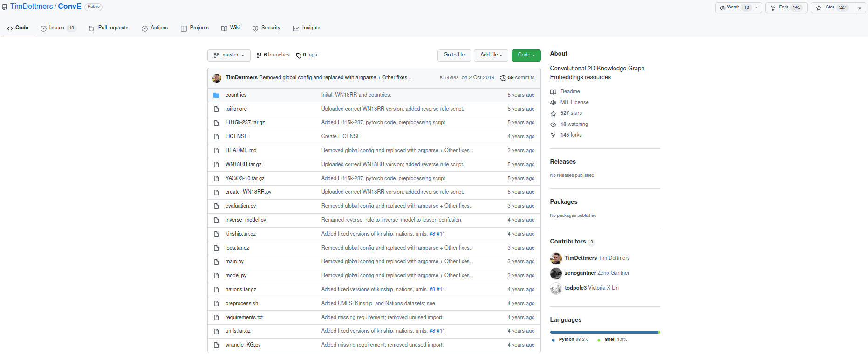Click the branch icon beside 6 branches
The width and height of the screenshot is (868, 354).
[259, 56]
